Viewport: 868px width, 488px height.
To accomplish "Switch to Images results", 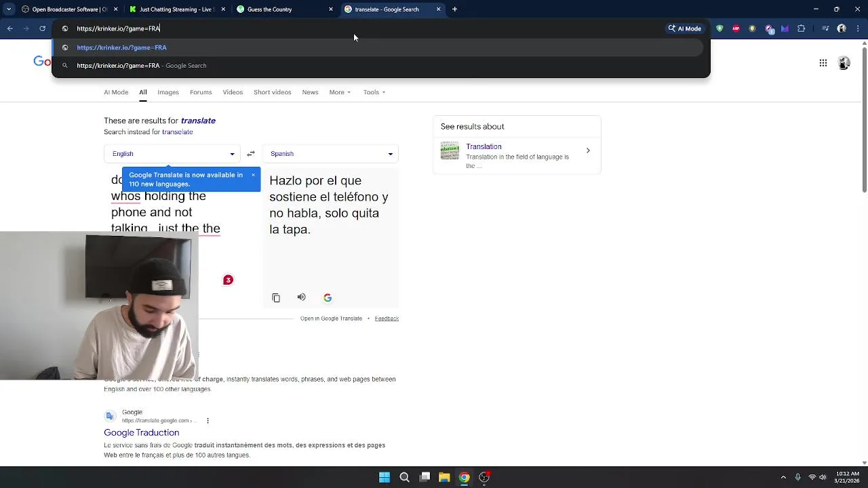I will (168, 92).
